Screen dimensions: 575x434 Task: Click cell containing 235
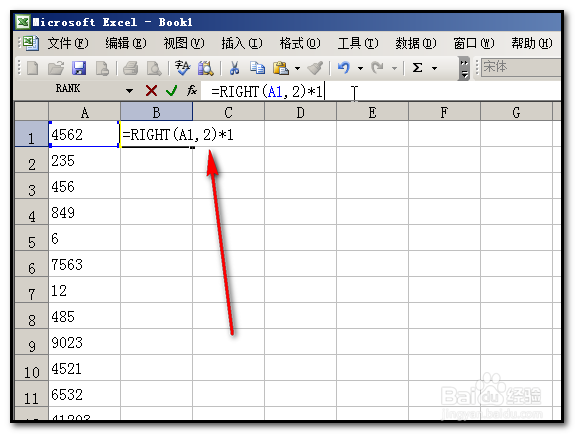tap(84, 160)
